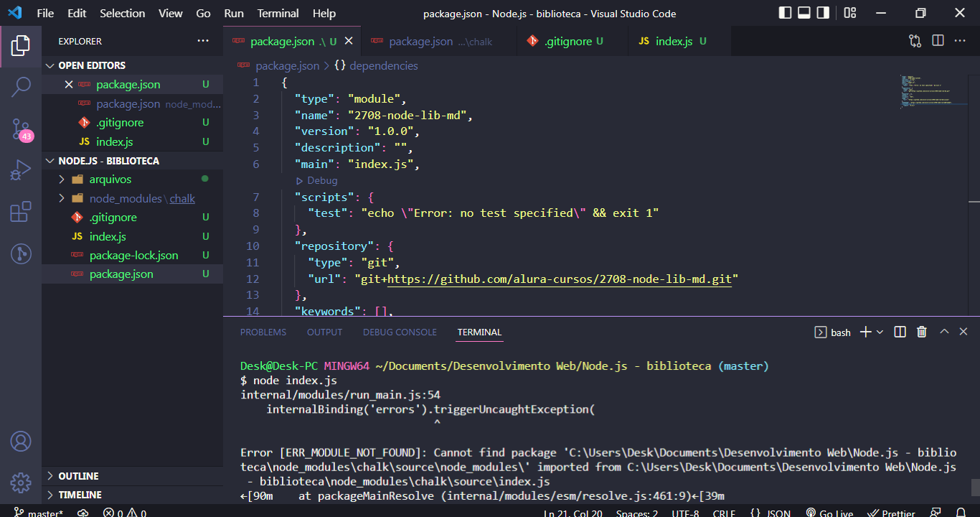Open the Manage gear icon

coord(21,482)
